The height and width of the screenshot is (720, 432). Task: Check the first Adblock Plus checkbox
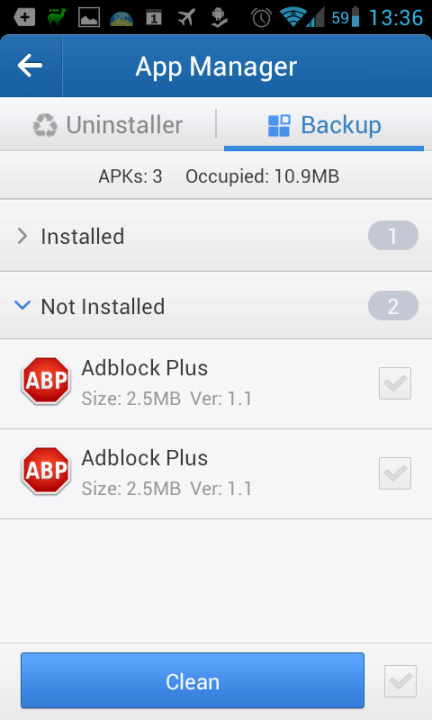(x=395, y=383)
